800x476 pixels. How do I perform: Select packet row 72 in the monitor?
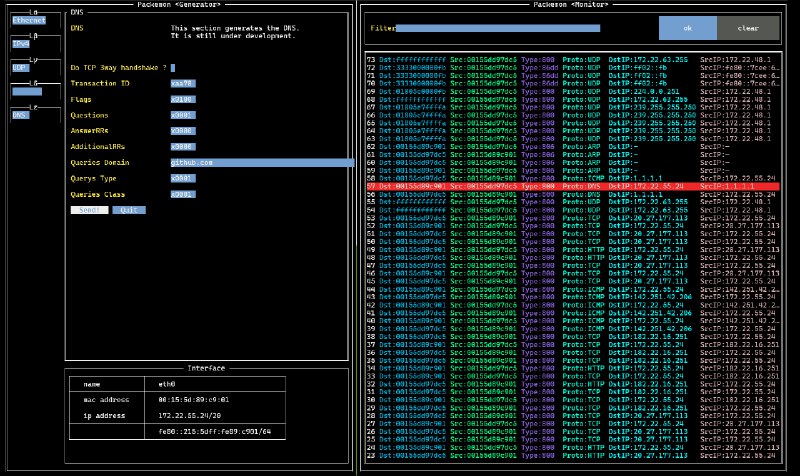(x=573, y=68)
